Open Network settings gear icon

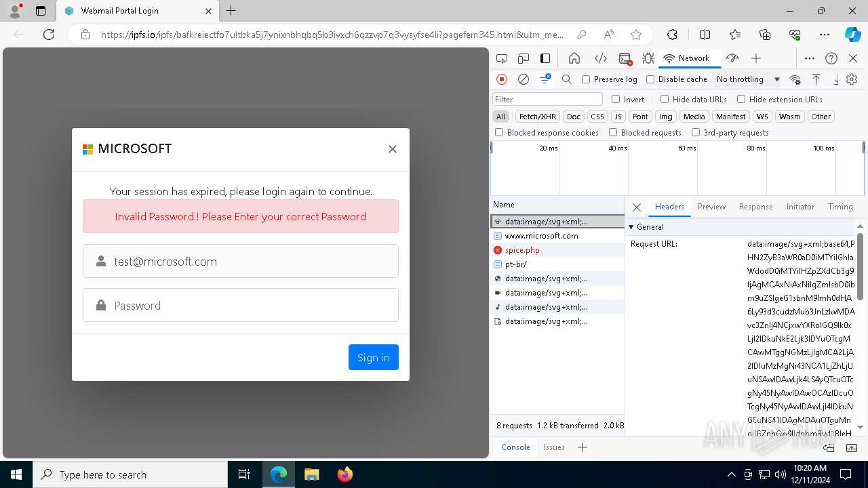[x=852, y=79]
